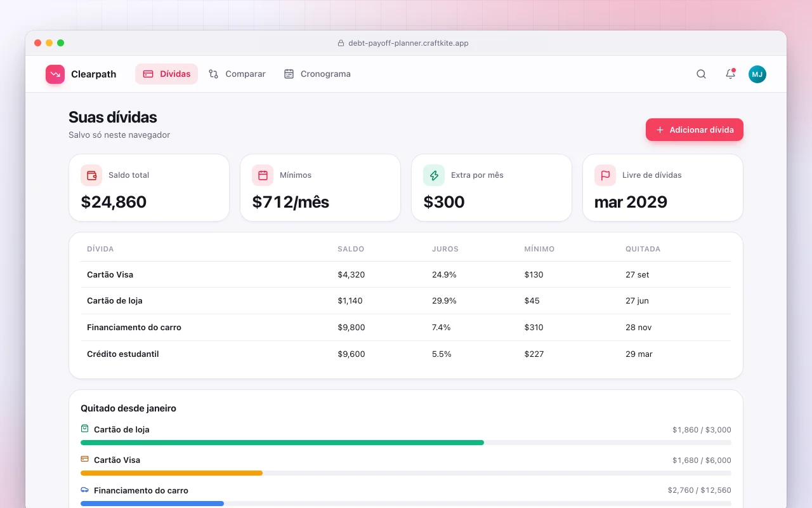Image resolution: width=812 pixels, height=508 pixels.
Task: Click the lock icon in the address bar
Action: pos(341,43)
